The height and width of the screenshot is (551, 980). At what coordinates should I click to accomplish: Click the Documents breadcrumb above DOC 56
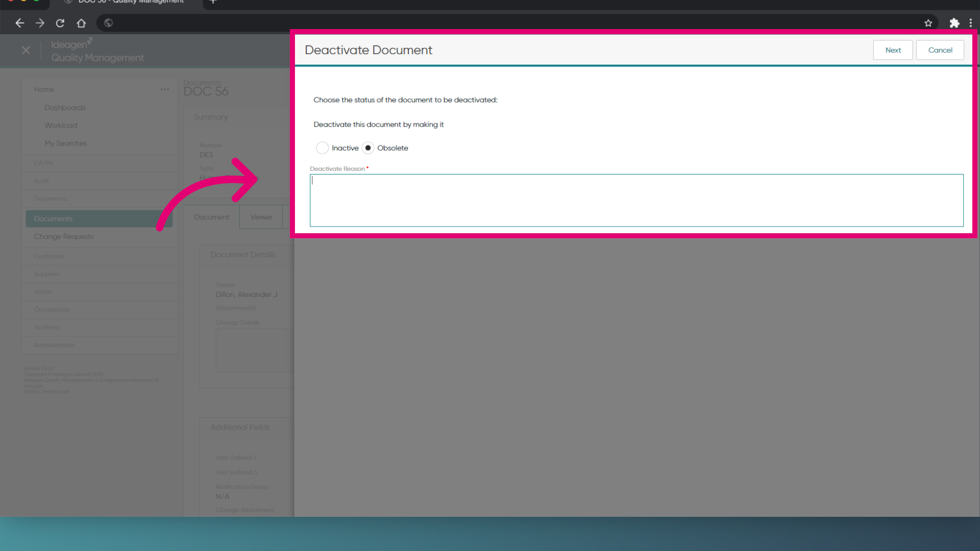click(202, 82)
